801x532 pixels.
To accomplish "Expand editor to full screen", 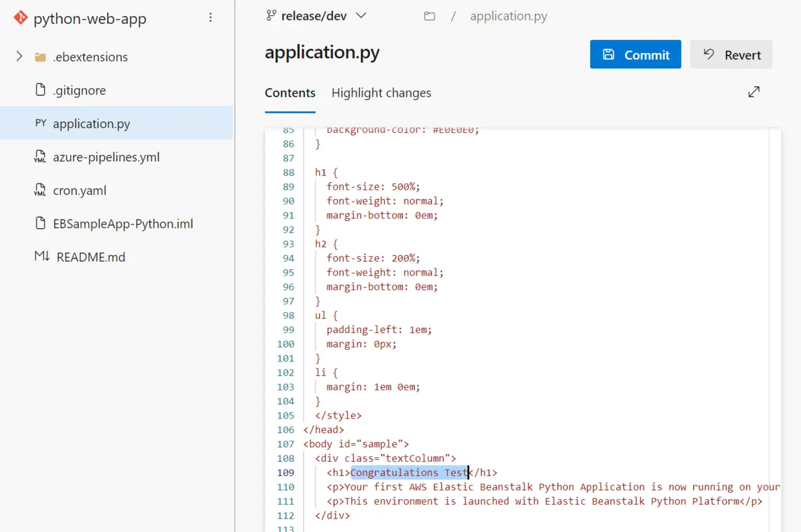I will (x=754, y=92).
